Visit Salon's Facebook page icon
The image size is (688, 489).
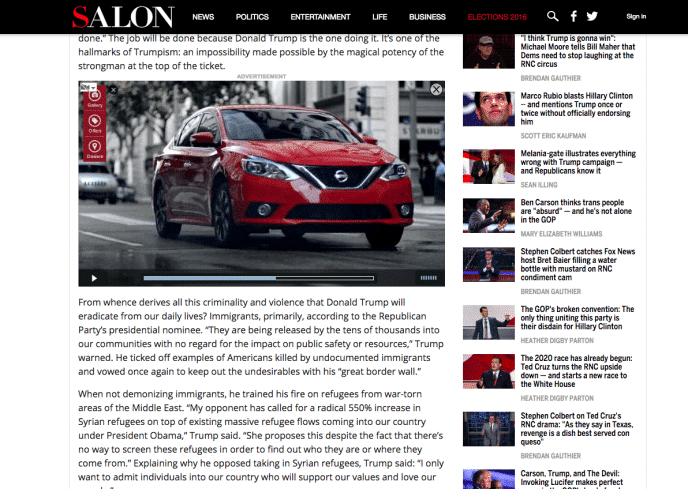pos(573,17)
